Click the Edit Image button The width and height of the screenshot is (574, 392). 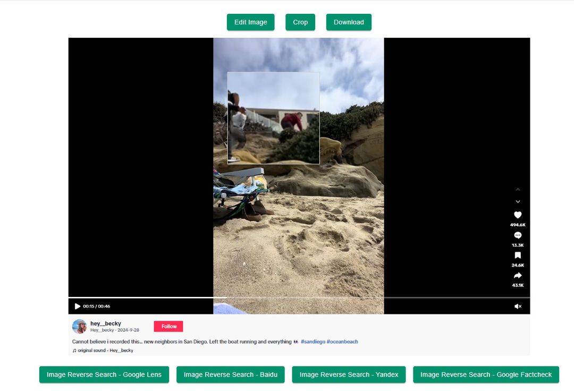(250, 22)
